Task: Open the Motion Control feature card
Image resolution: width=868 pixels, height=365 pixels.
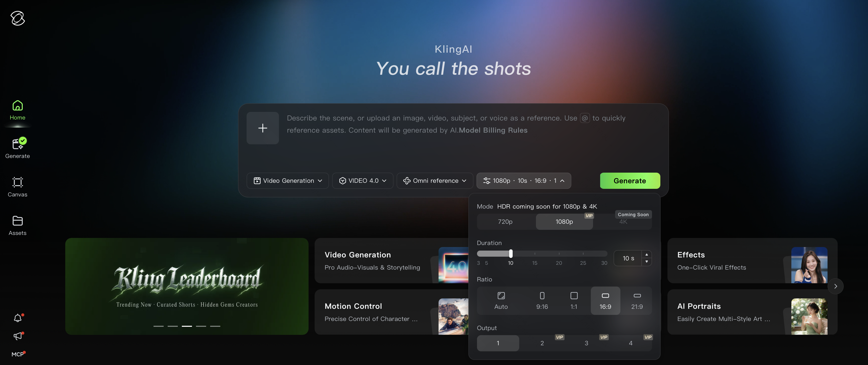Action: [392, 312]
